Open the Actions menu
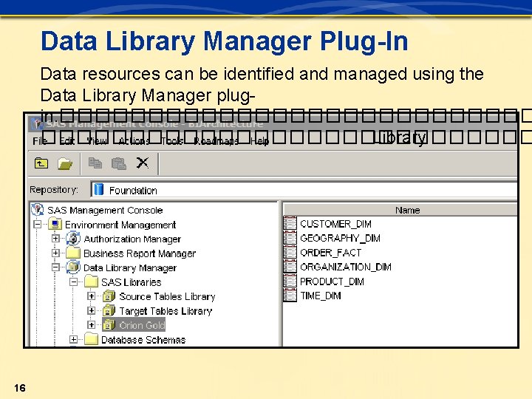Screen dimensions: 532x399 point(134,140)
